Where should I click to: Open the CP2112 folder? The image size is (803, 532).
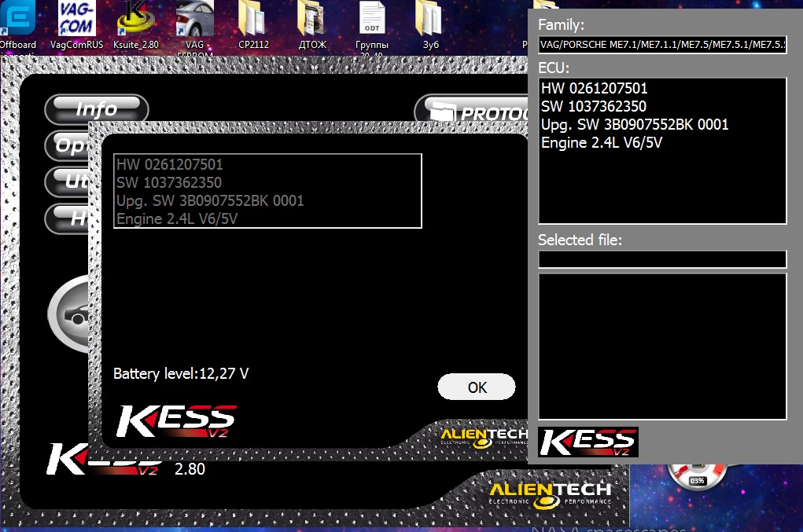[253, 22]
